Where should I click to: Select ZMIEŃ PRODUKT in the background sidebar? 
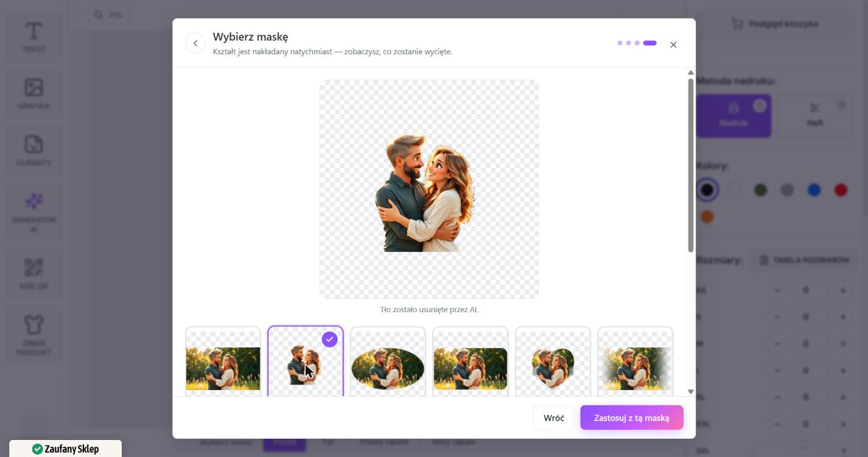pos(34,335)
